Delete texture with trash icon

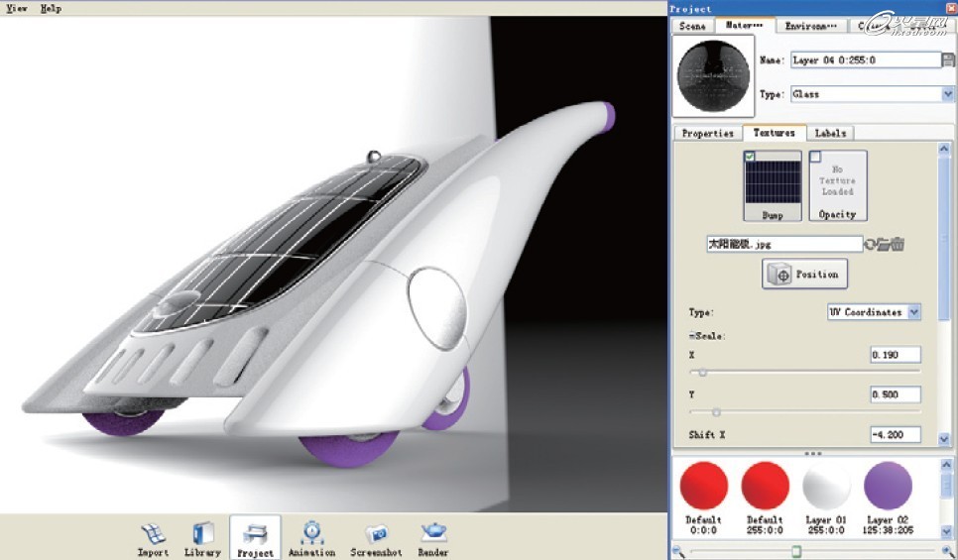coord(897,244)
